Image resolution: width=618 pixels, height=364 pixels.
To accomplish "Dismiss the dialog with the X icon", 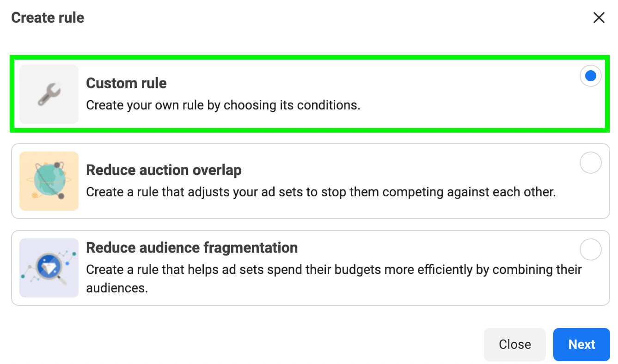I will click(599, 18).
